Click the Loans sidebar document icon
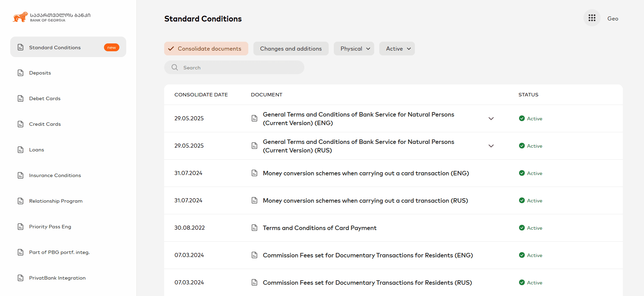Image resolution: width=644 pixels, height=296 pixels. click(x=21, y=150)
